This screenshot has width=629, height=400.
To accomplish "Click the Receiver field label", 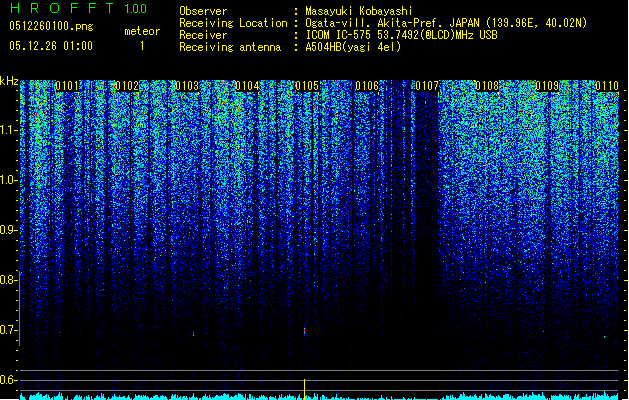I will pos(203,35).
